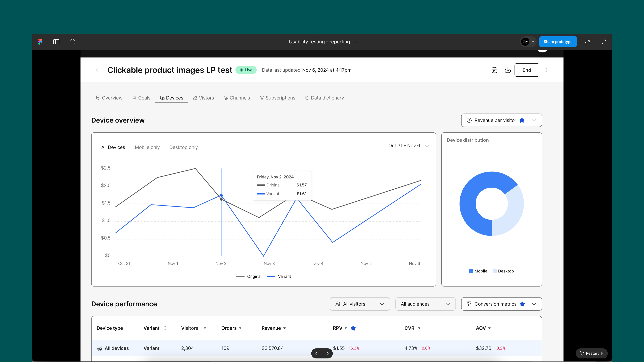
Task: Click the download report icon
Action: [507, 70]
